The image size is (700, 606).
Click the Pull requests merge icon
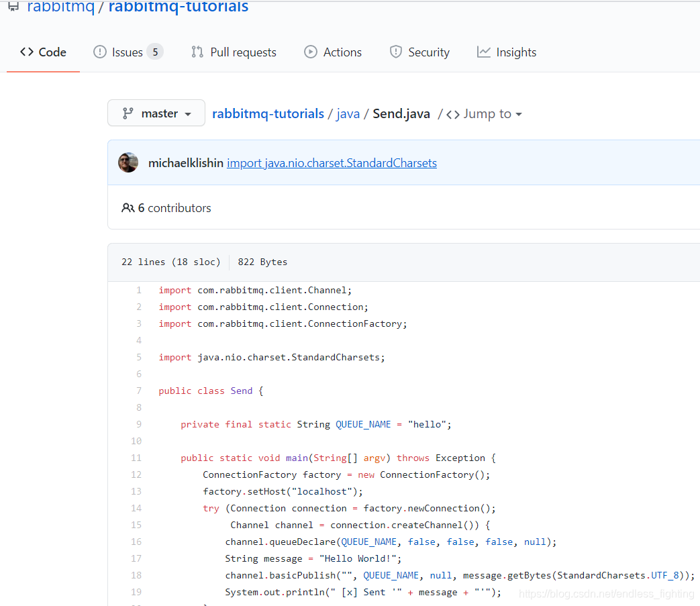197,52
